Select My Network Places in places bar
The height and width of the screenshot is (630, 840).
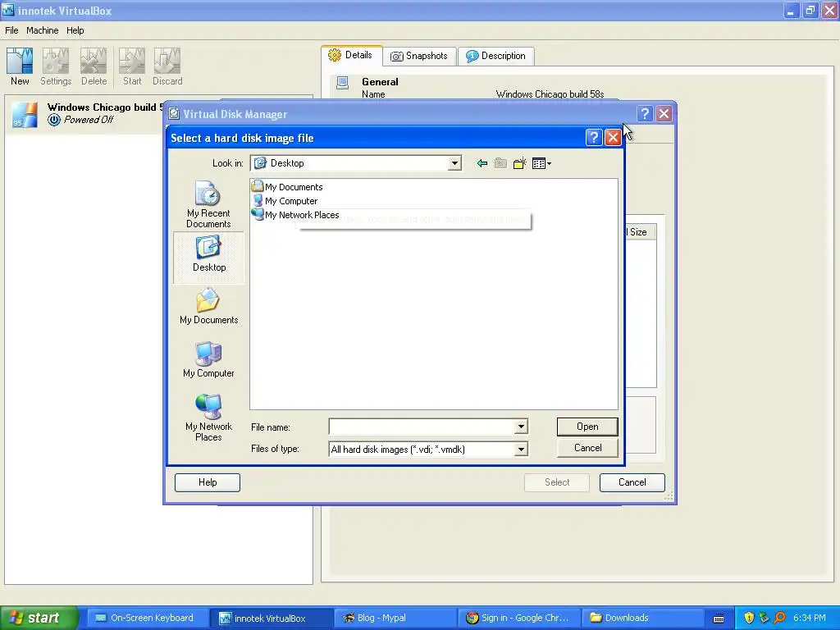208,418
